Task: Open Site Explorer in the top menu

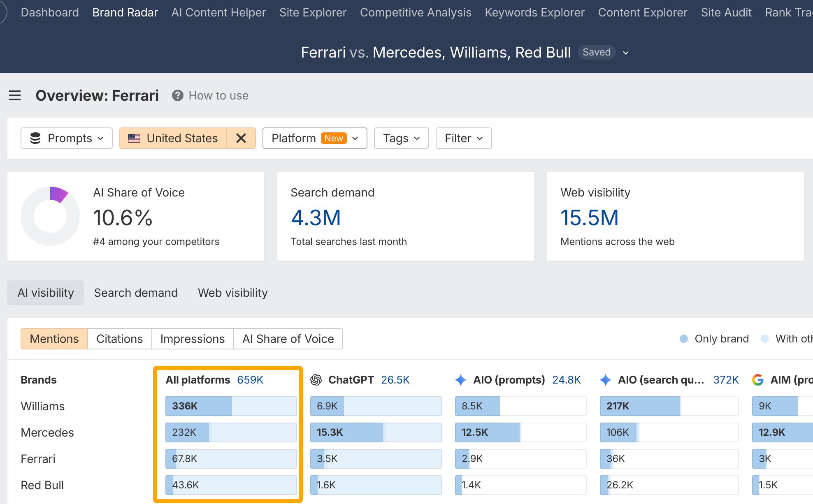Action: [x=313, y=12]
